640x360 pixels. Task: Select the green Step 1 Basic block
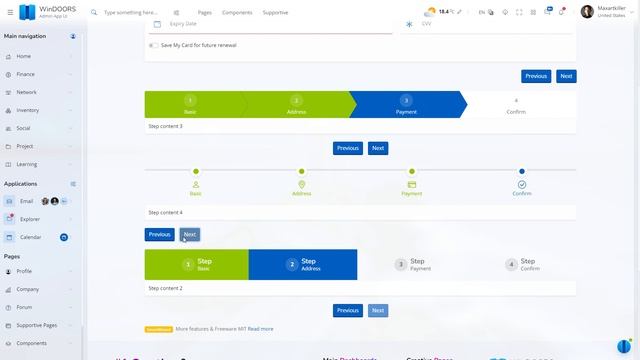point(196,264)
